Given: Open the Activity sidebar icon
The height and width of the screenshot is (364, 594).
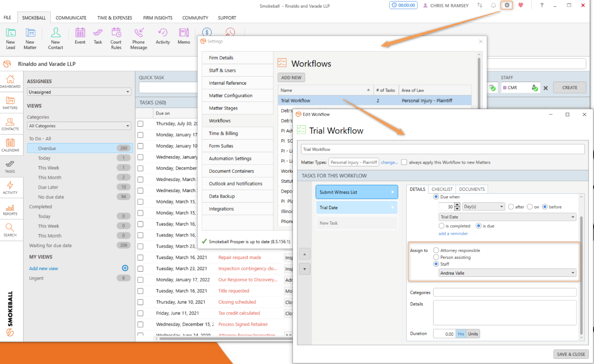Looking at the screenshot, I should 10,188.
